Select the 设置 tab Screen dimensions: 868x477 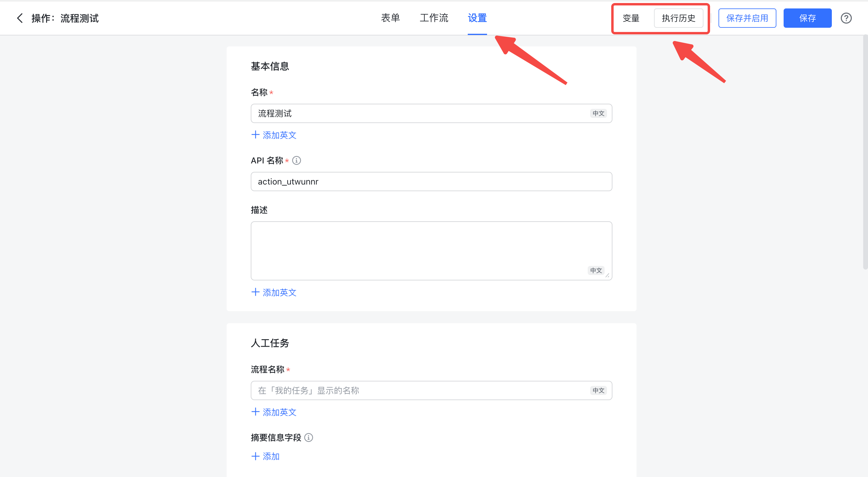pos(477,18)
